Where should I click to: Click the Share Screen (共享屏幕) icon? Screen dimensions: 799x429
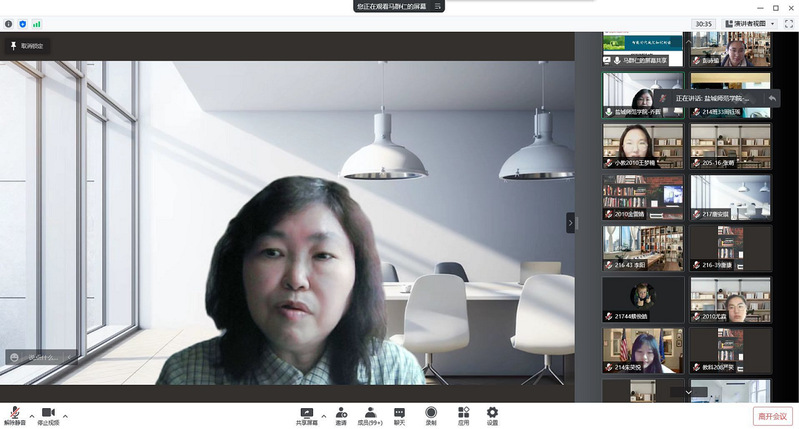coord(307,412)
